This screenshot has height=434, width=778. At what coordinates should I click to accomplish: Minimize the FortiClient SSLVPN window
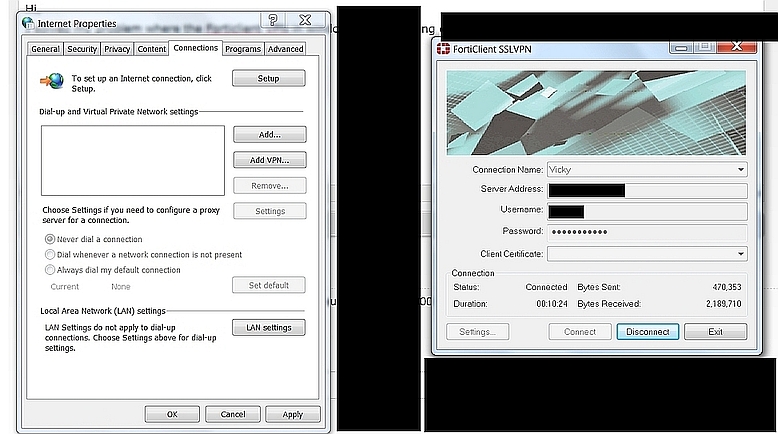tap(681, 47)
